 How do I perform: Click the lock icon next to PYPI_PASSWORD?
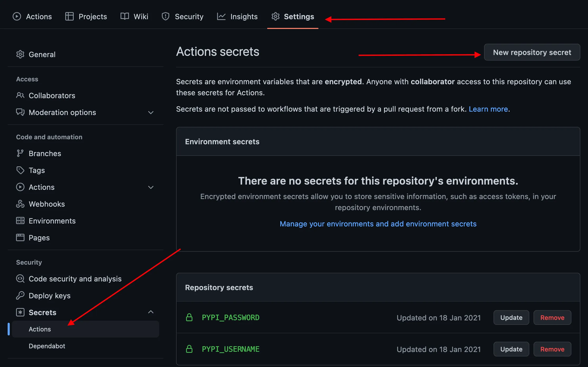[x=189, y=318]
